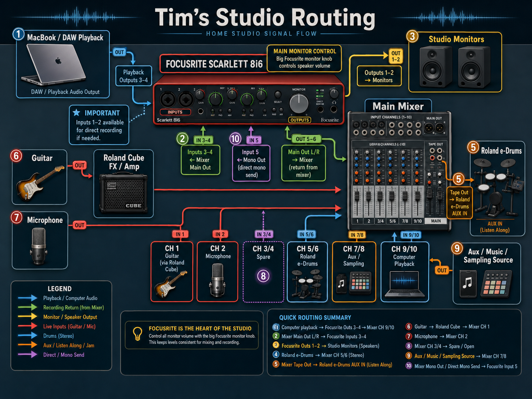Select the Outputs 1-2 to Monitors box
The image size is (532, 399).
pyautogui.click(x=379, y=76)
